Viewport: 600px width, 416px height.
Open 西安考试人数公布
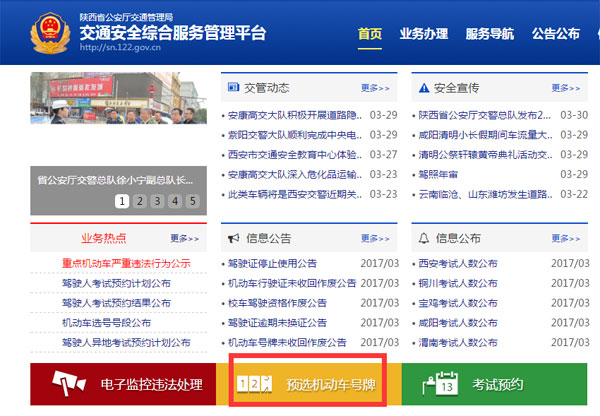click(x=458, y=263)
